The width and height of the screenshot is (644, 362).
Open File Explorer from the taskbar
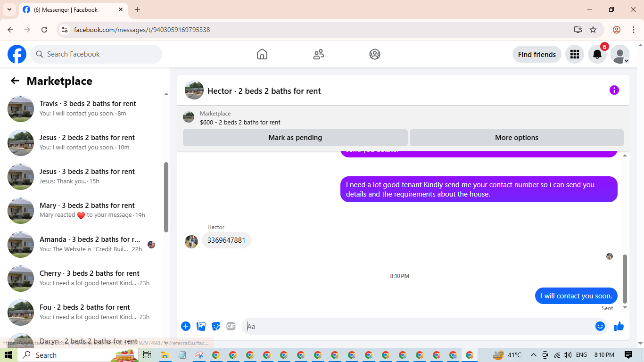(165, 355)
